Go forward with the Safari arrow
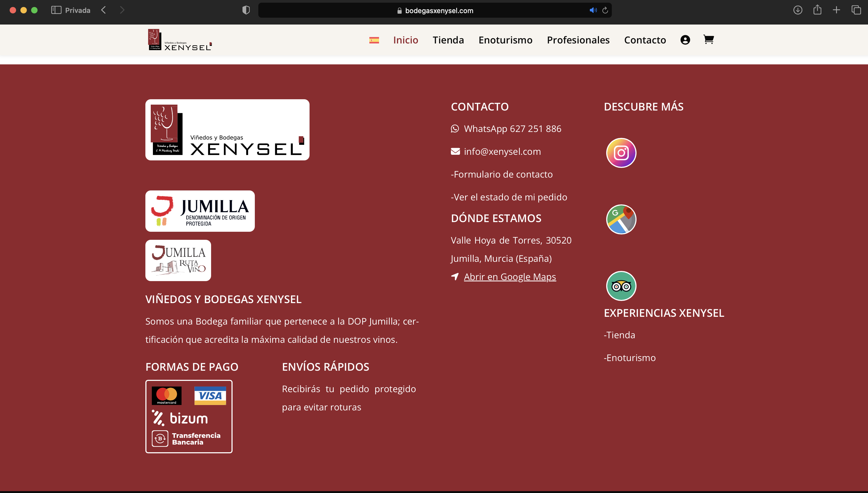This screenshot has width=868, height=493. [122, 10]
